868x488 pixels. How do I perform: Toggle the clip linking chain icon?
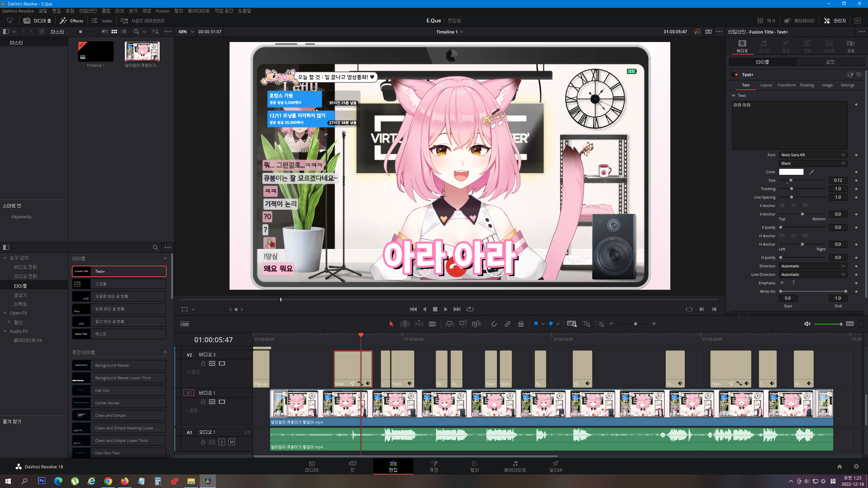[507, 324]
